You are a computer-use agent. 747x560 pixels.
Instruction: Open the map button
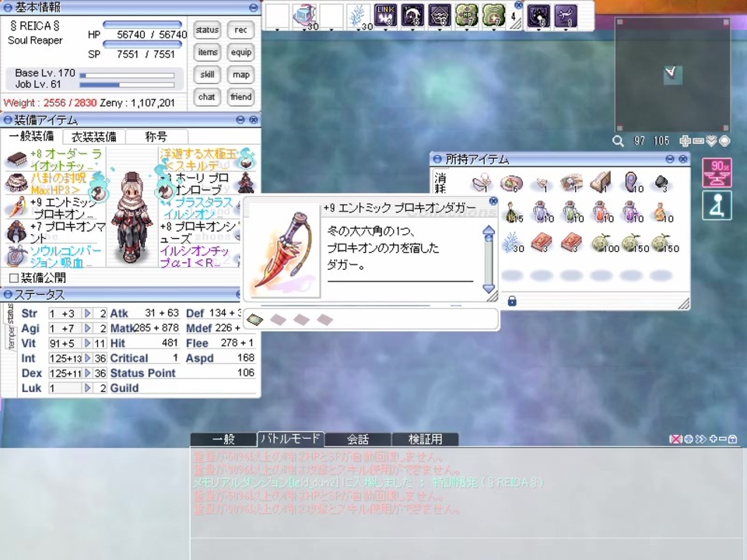(240, 75)
